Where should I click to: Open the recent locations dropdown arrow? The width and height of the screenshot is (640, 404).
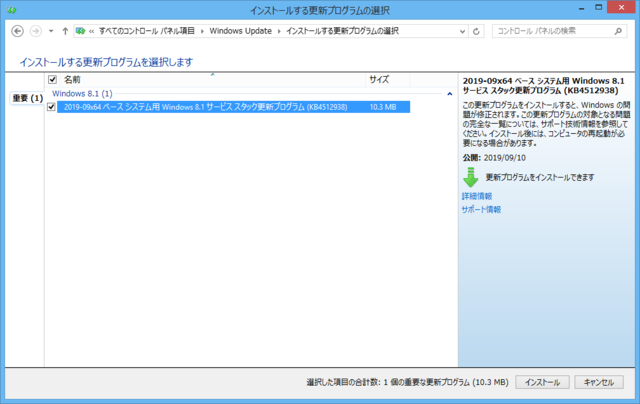click(51, 31)
